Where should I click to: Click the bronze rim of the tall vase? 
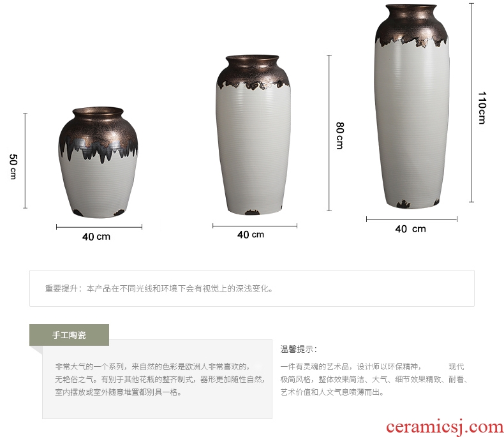point(411,7)
